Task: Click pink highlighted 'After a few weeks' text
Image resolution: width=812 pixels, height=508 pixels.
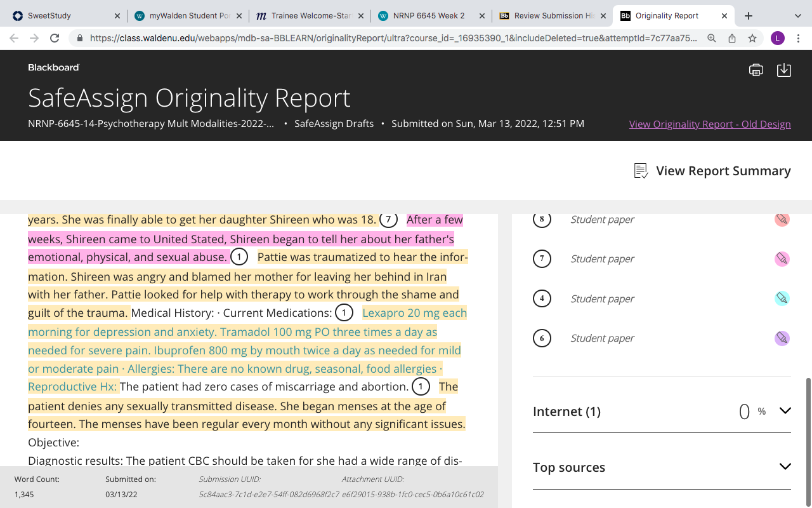Action: pyautogui.click(x=435, y=220)
